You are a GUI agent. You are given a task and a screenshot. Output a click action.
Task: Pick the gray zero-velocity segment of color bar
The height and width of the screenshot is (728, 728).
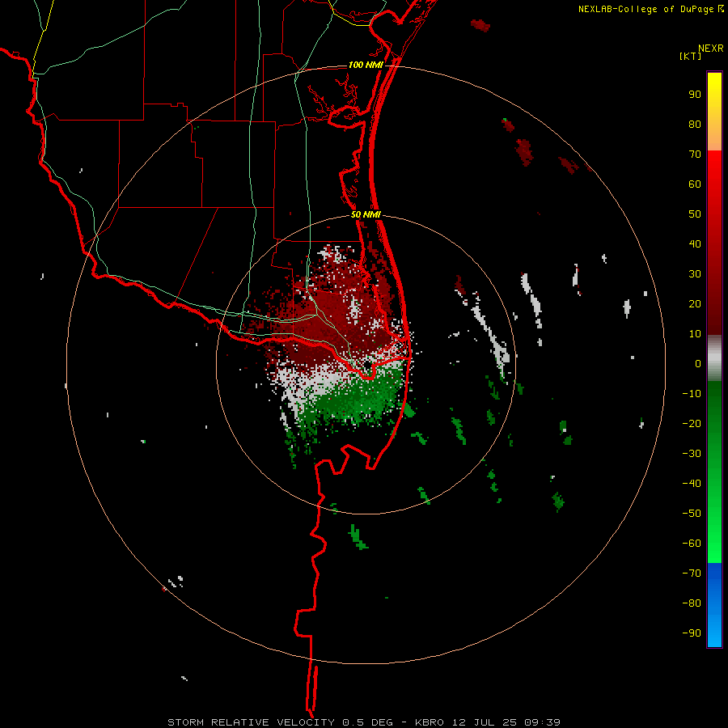(714, 358)
